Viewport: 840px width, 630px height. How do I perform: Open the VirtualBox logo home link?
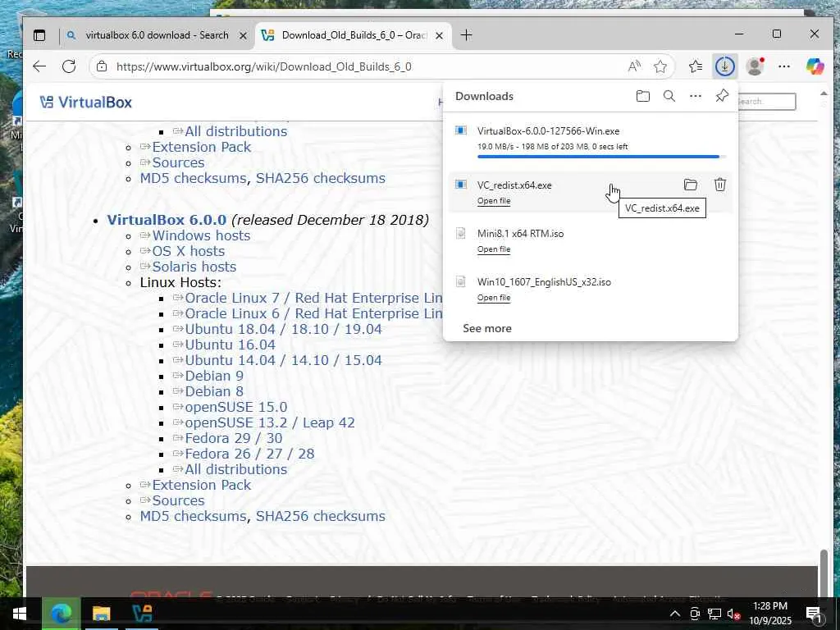[85, 103]
